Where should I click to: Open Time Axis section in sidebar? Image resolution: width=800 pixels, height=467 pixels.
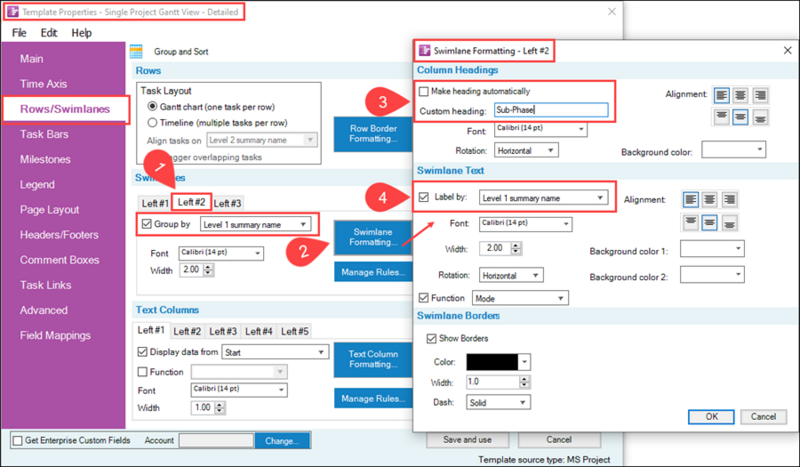[x=43, y=84]
